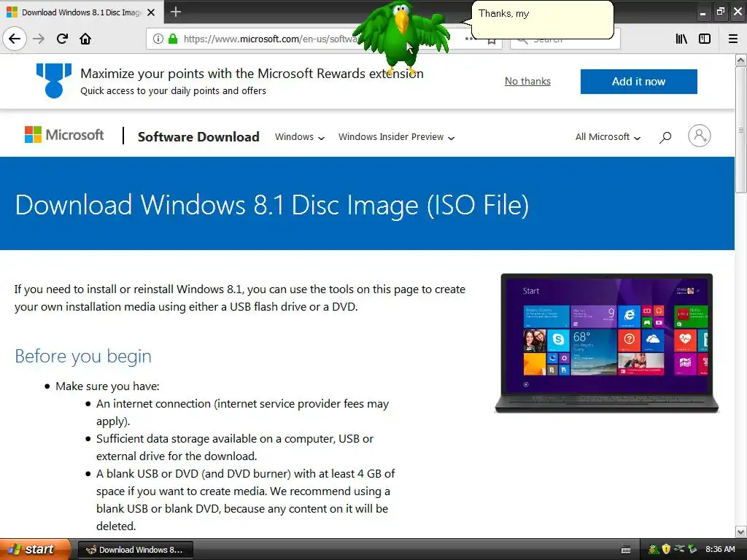Click the Maximize your points headline

(x=252, y=74)
